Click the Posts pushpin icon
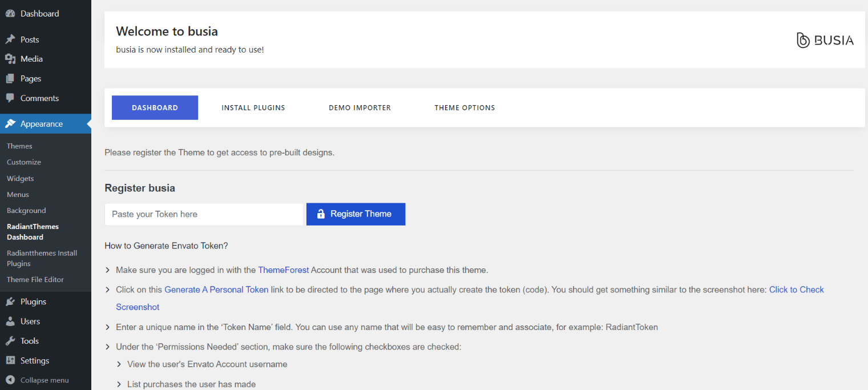868x390 pixels. tap(10, 39)
